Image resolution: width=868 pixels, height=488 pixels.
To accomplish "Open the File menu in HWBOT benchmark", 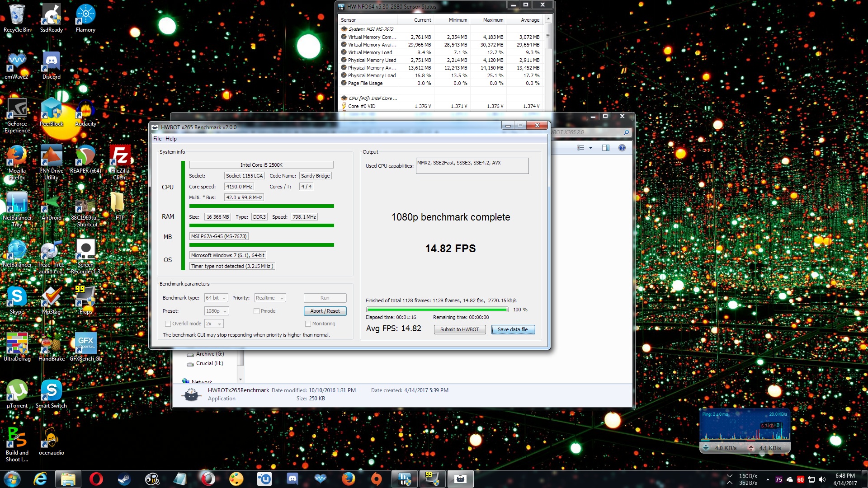I will pos(157,139).
